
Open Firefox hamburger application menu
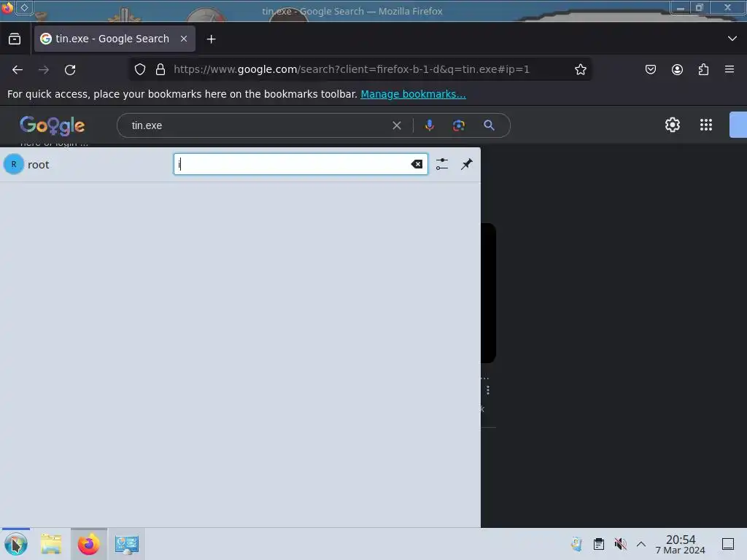tap(729, 69)
